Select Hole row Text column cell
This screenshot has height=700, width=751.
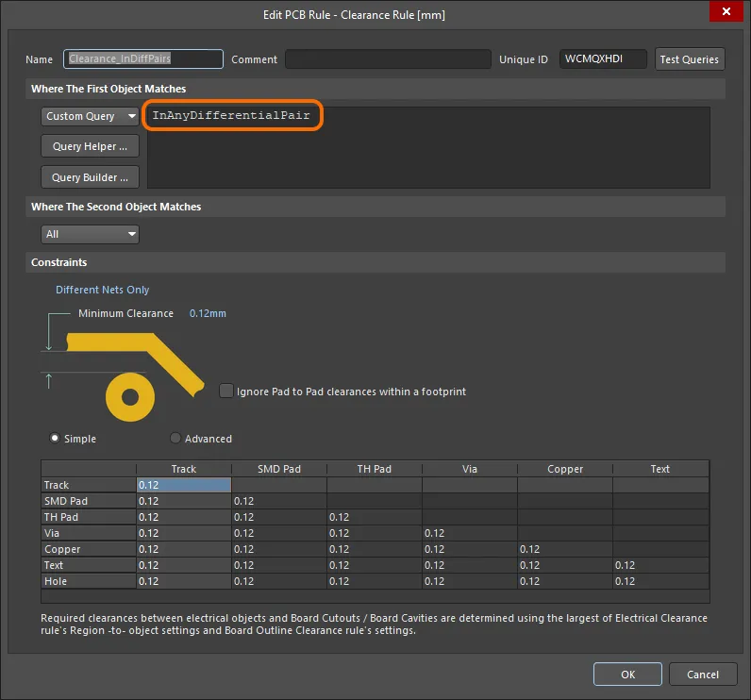click(660, 581)
